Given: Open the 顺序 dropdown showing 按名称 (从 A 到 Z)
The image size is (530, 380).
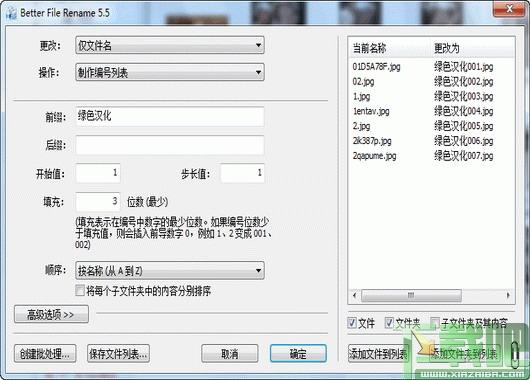Looking at the screenshot, I should click(x=170, y=270).
